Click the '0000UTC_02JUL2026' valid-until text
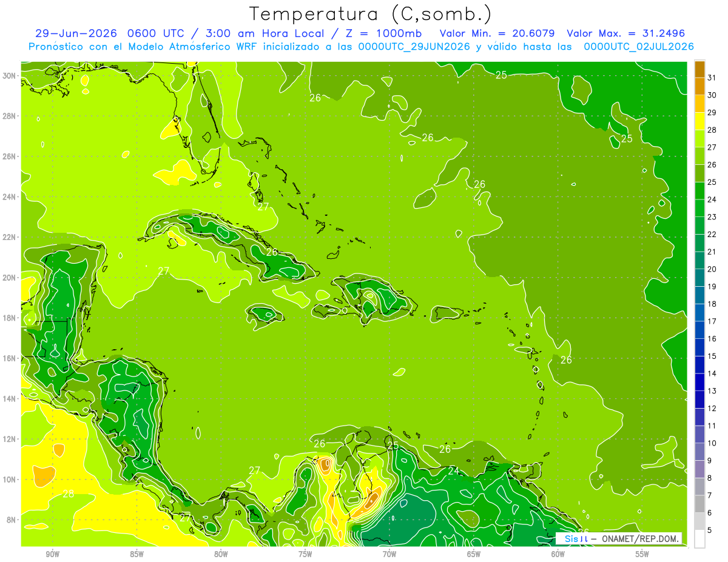Viewport: 728px width, 562px height. tap(639, 47)
